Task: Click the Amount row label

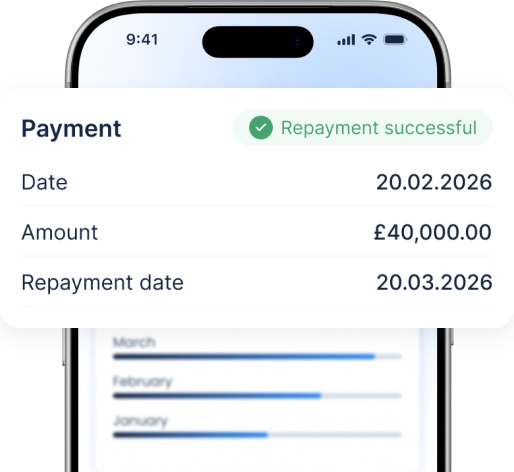Action: point(60,232)
